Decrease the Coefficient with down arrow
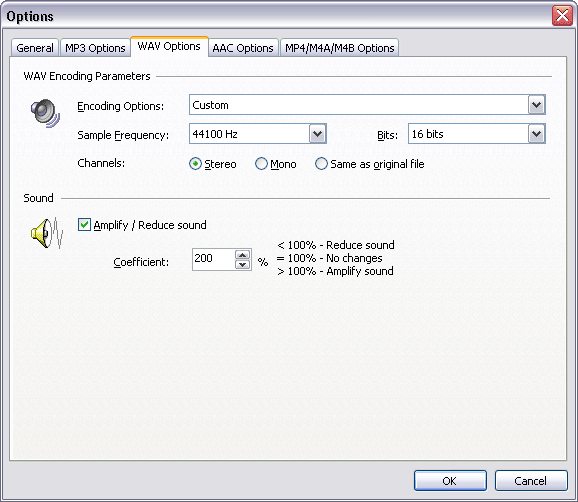578x502 pixels. 242,264
